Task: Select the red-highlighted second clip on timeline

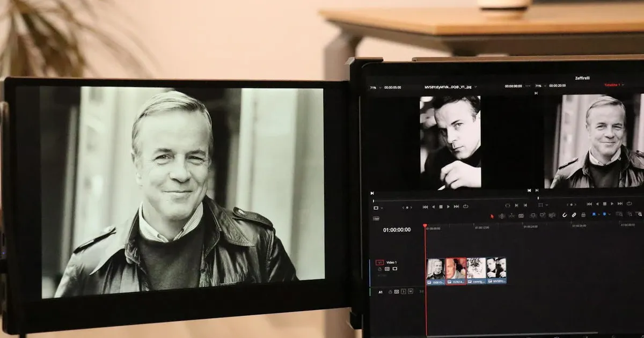Action: (x=456, y=270)
